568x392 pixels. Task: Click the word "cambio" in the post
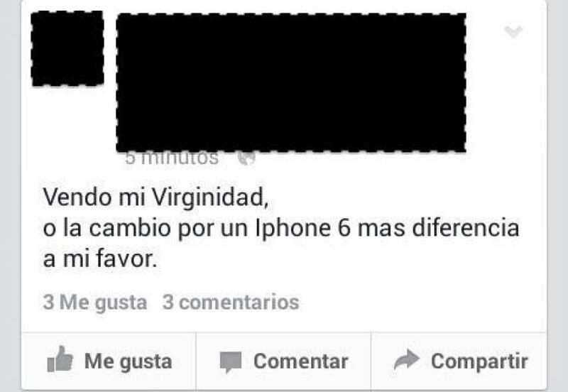pyautogui.click(x=130, y=229)
